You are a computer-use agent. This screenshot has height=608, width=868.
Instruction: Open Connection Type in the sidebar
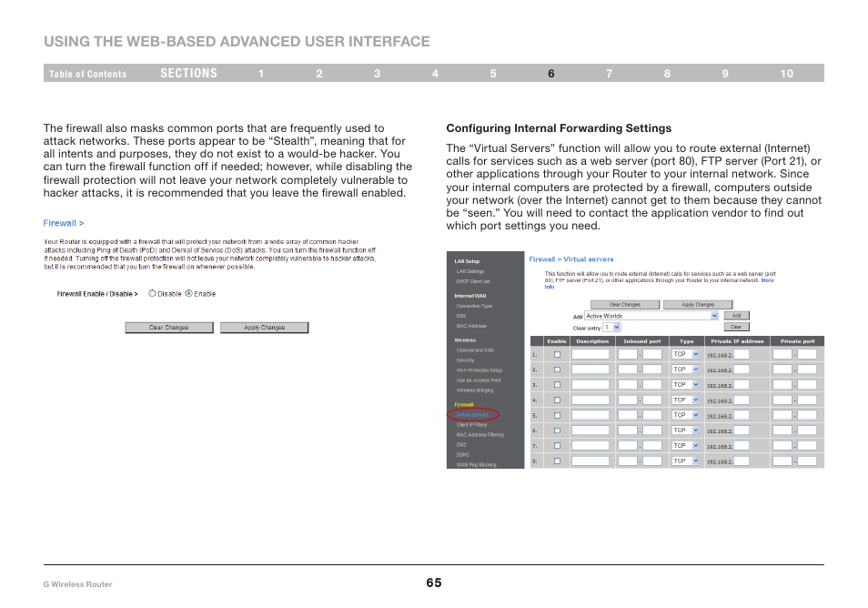click(474, 306)
